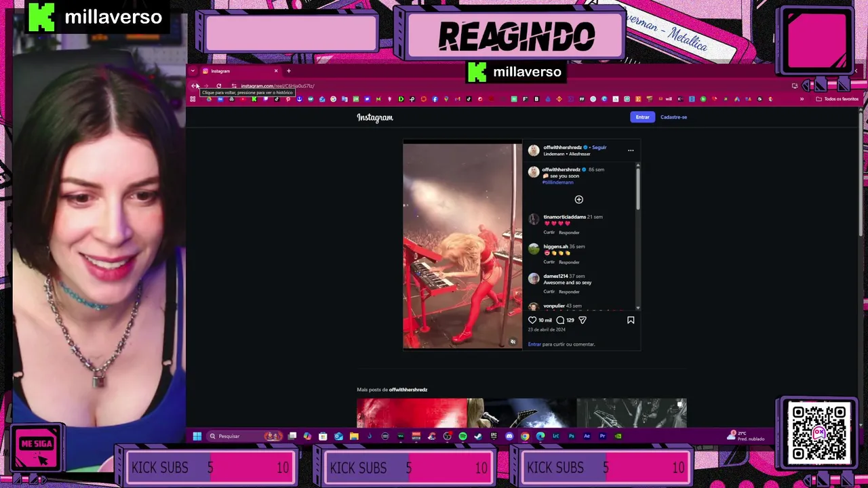Open the Cadastre-se sign-up link
This screenshot has width=868, height=488.
673,117
